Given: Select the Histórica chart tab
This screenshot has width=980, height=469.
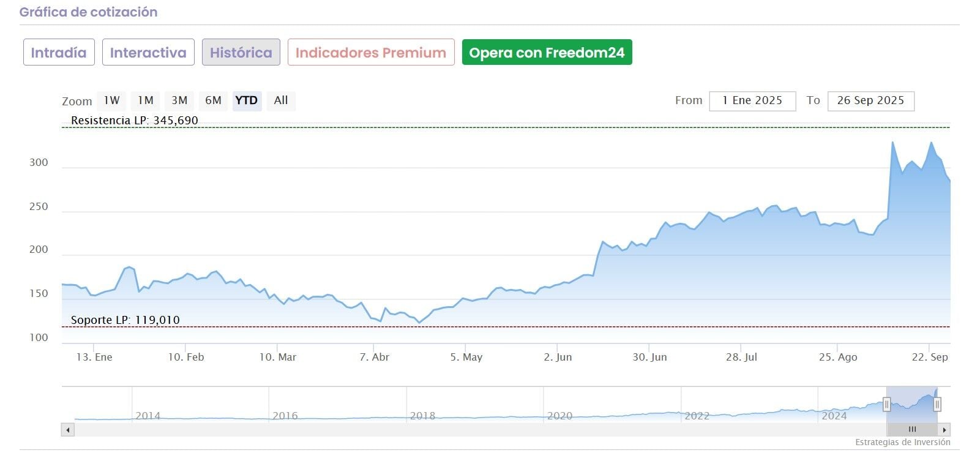Looking at the screenshot, I should pyautogui.click(x=241, y=53).
